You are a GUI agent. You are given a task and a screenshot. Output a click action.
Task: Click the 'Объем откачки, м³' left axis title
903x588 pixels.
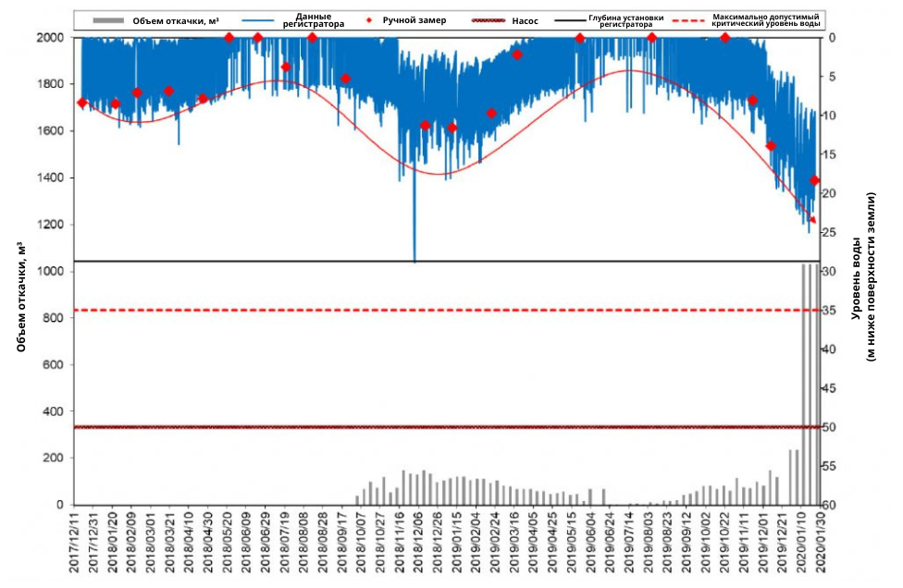(21, 298)
